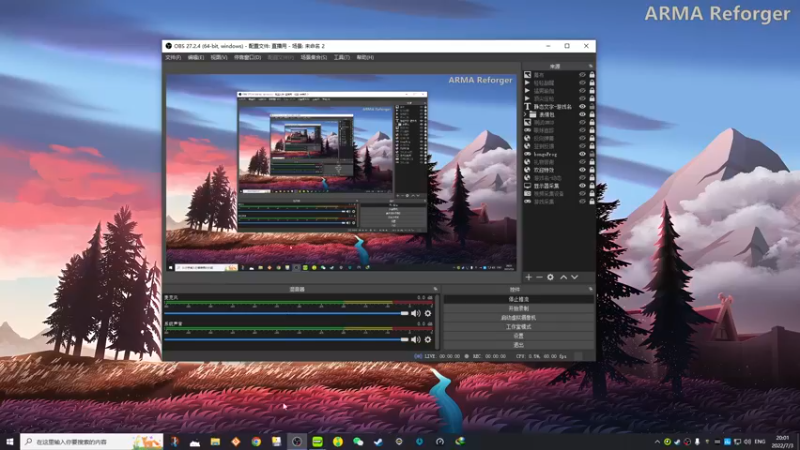Image resolution: width=800 pixels, height=450 pixels.
Task: Open the OBS icon in the Windows taskbar
Action: click(297, 441)
